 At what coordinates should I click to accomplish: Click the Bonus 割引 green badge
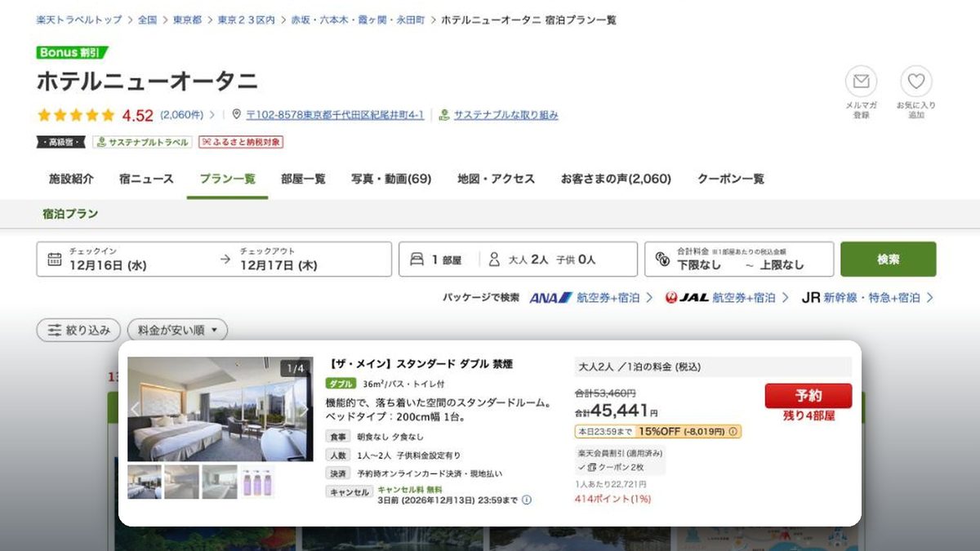(72, 52)
